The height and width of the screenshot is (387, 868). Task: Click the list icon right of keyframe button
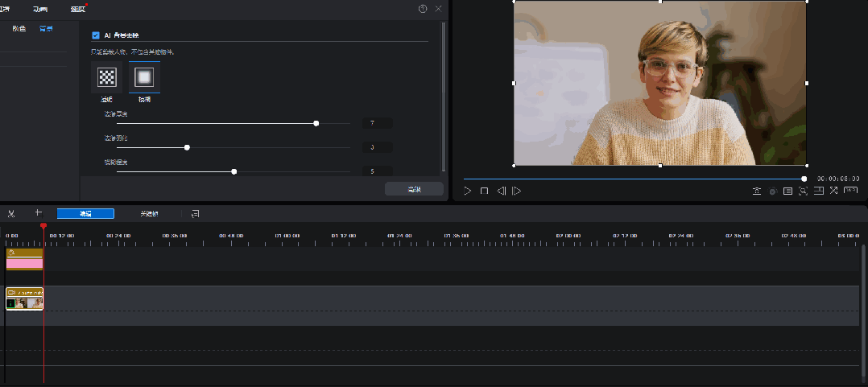point(196,213)
